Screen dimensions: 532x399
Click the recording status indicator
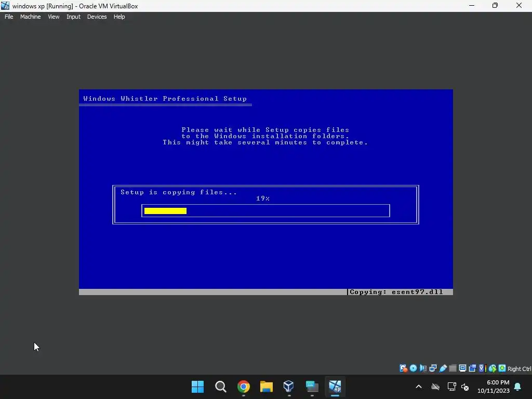tap(472, 368)
